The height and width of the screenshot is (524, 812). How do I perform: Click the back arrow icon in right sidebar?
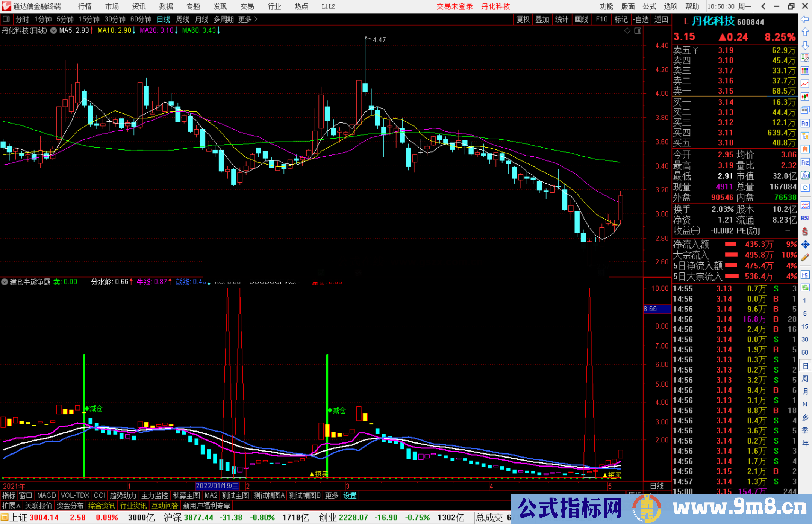(x=805, y=19)
